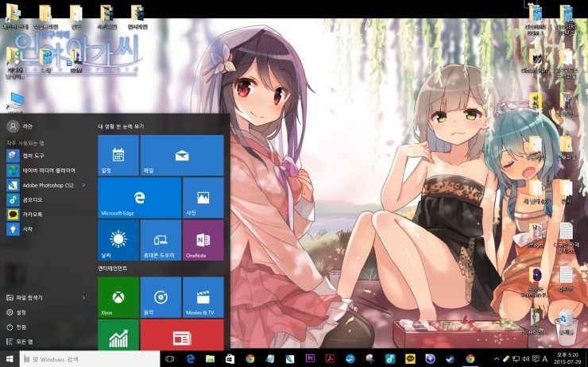Open Task View on the taskbar
588x367 pixels.
(x=169, y=359)
